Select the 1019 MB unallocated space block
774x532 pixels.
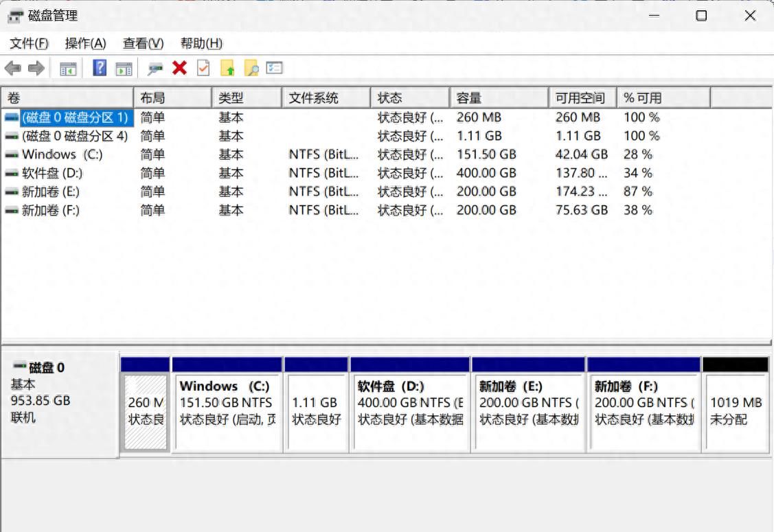[736, 403]
